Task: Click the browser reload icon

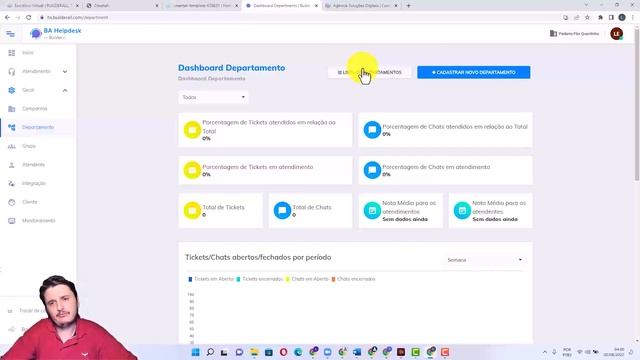Action: tap(29, 17)
